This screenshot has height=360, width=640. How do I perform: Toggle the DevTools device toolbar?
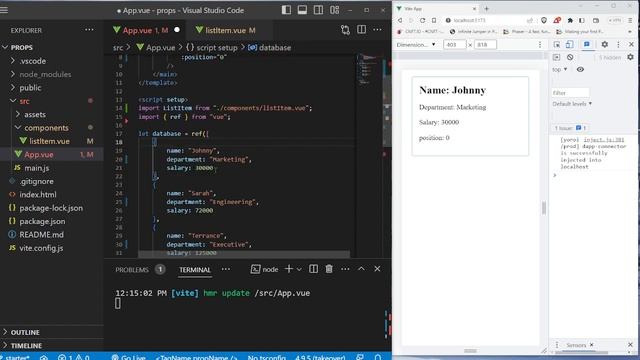(x=570, y=44)
